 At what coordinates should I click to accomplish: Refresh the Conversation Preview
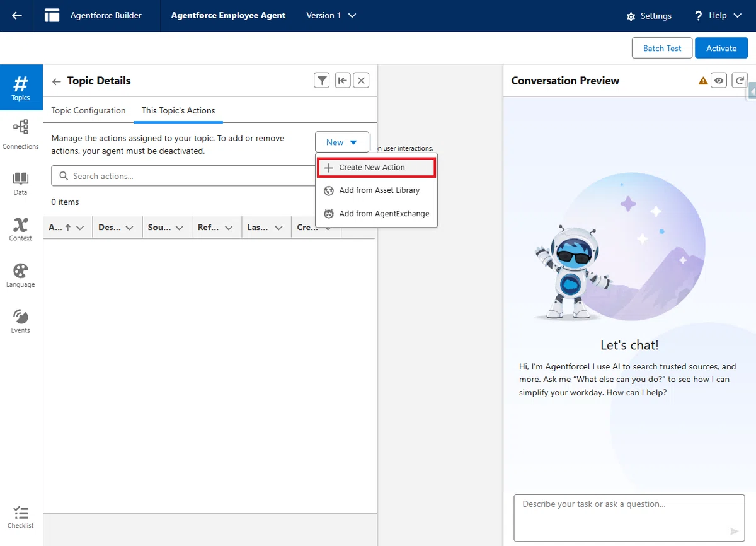(x=740, y=80)
